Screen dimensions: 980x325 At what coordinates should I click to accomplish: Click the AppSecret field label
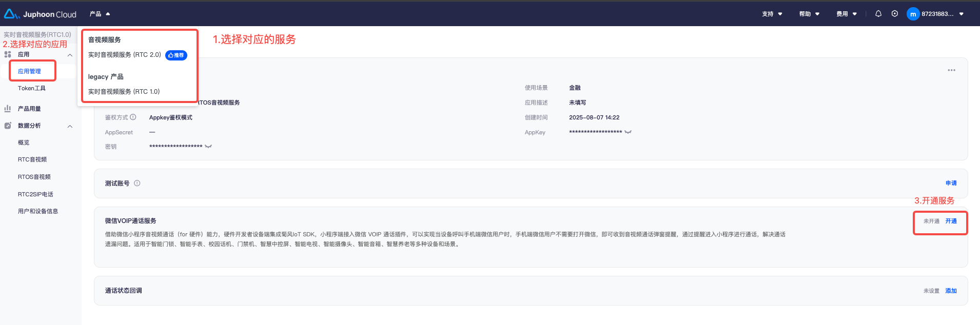[x=119, y=132]
